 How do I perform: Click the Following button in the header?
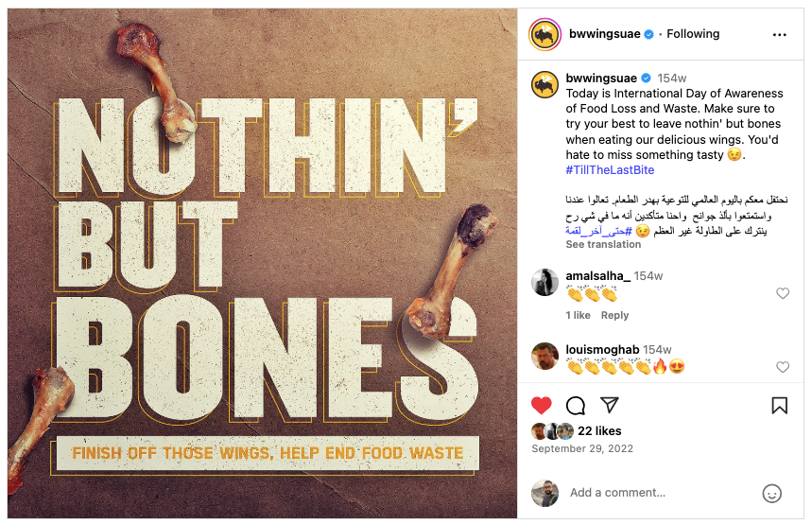point(693,34)
